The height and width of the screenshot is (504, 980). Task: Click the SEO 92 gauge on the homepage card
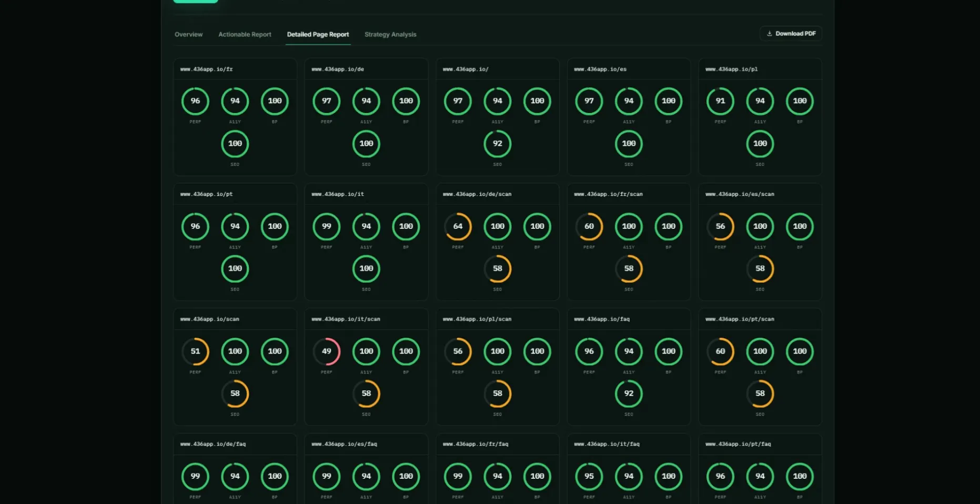pos(498,144)
